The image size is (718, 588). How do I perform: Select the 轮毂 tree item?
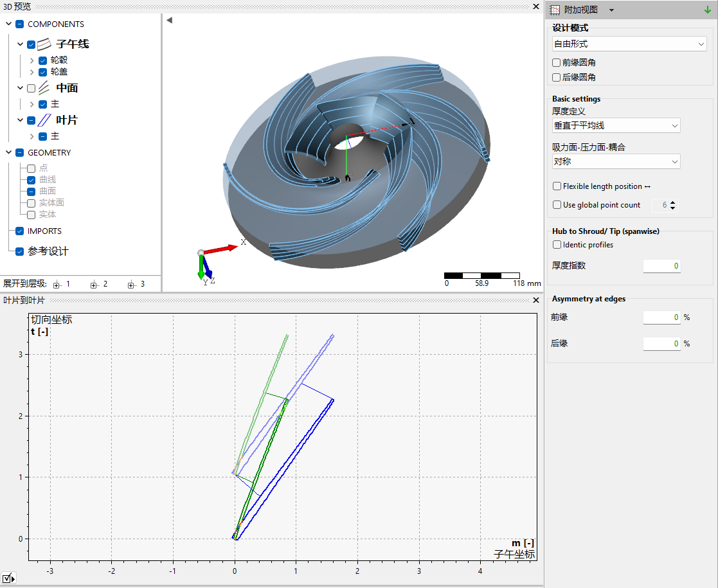59,60
